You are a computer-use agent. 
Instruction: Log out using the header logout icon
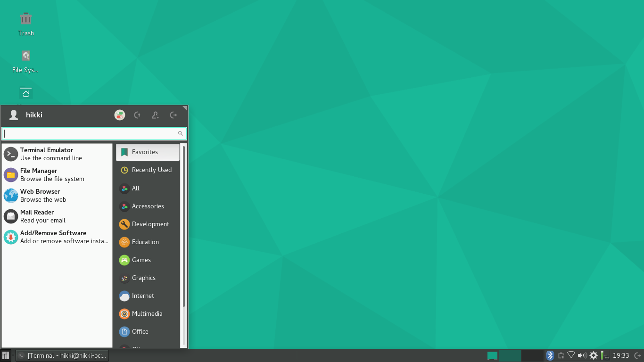coord(173,115)
